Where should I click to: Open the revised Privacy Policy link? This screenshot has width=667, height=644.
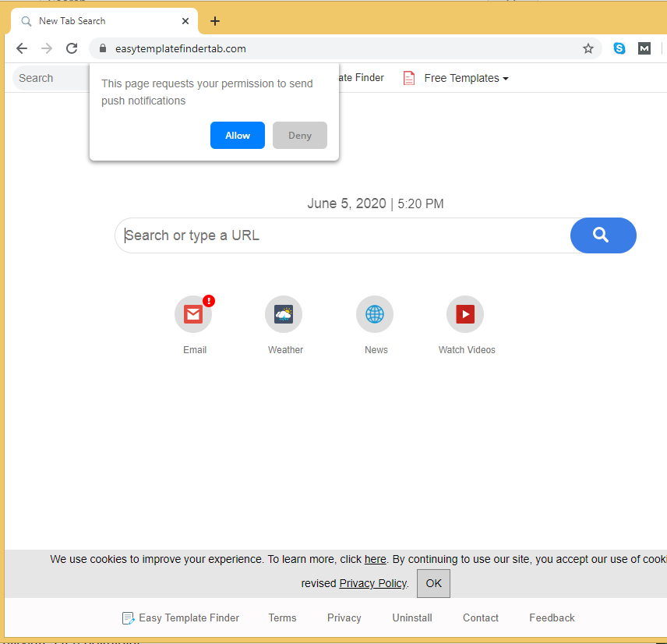(x=373, y=583)
